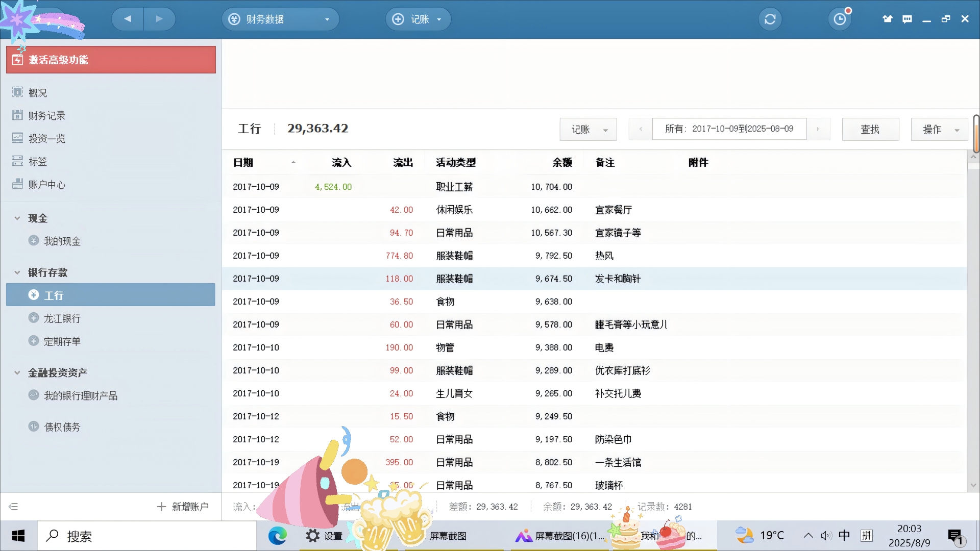
Task: Open 设置 from the taskbar
Action: coord(325,536)
